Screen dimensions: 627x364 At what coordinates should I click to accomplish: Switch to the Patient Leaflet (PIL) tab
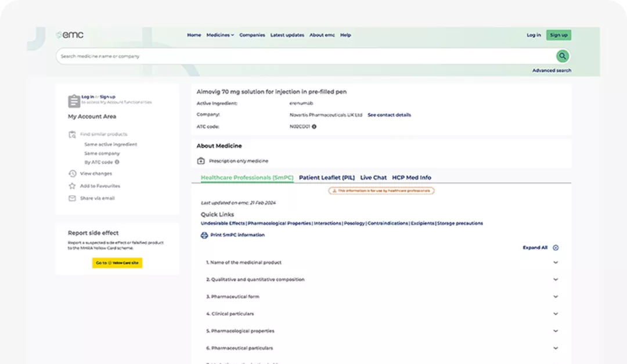click(327, 177)
